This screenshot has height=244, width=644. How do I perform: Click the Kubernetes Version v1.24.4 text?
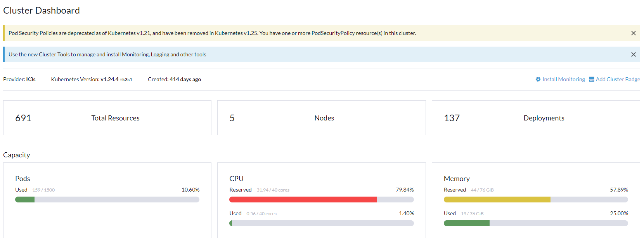coord(92,79)
